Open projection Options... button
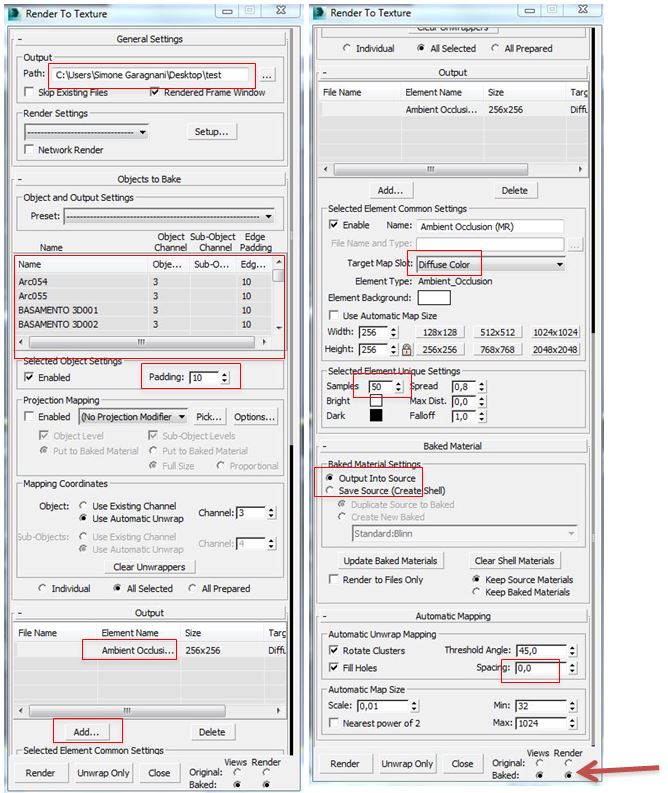This screenshot has width=668, height=793. (254, 417)
